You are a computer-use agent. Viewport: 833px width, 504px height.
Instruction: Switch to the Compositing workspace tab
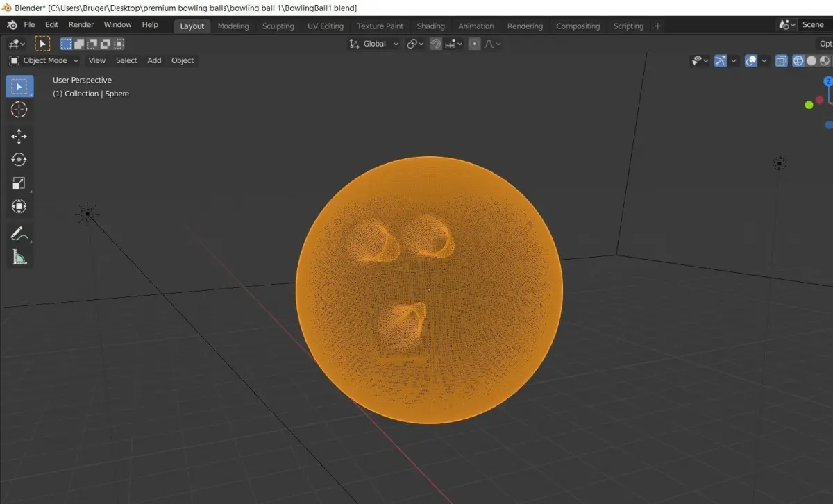click(x=578, y=26)
